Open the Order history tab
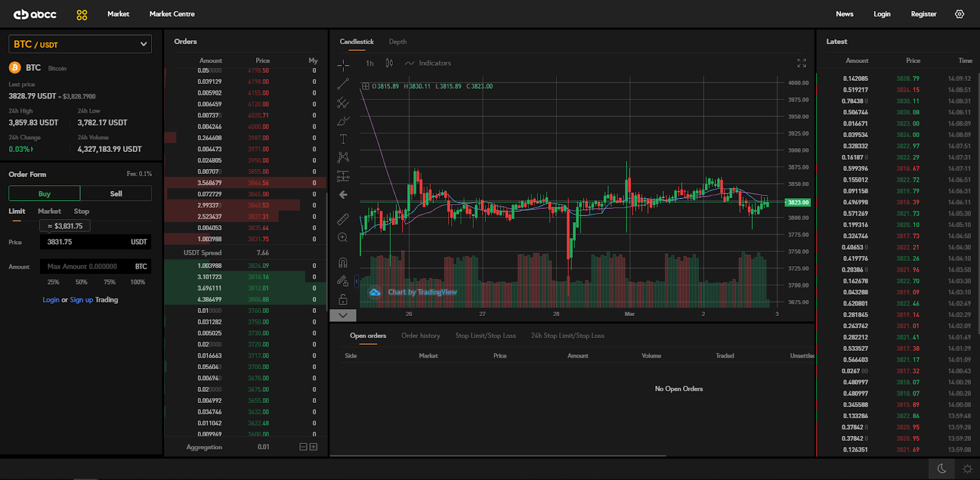This screenshot has width=980, height=480. click(x=420, y=336)
